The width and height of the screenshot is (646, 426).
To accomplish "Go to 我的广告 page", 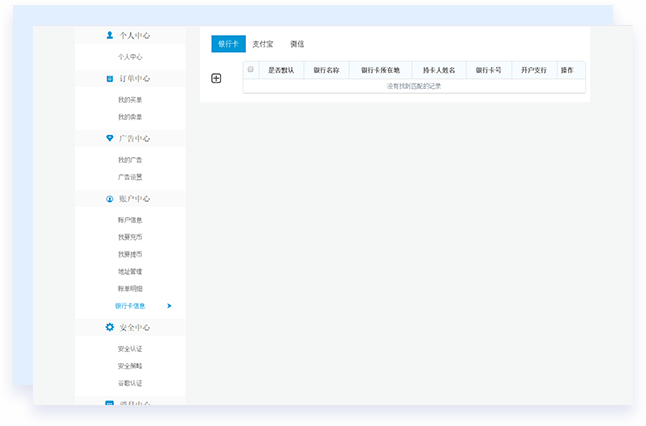I will tap(130, 160).
